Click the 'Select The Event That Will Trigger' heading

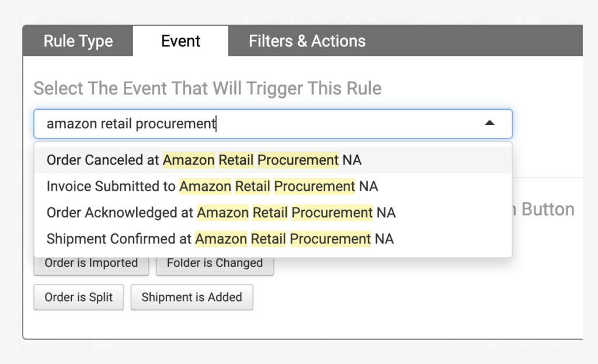point(207,88)
